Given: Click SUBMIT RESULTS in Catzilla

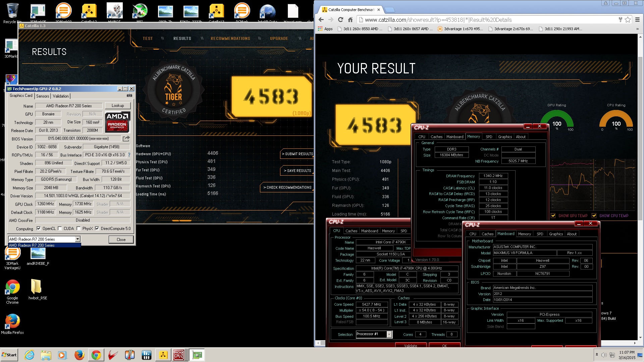Looking at the screenshot, I should [x=297, y=154].
